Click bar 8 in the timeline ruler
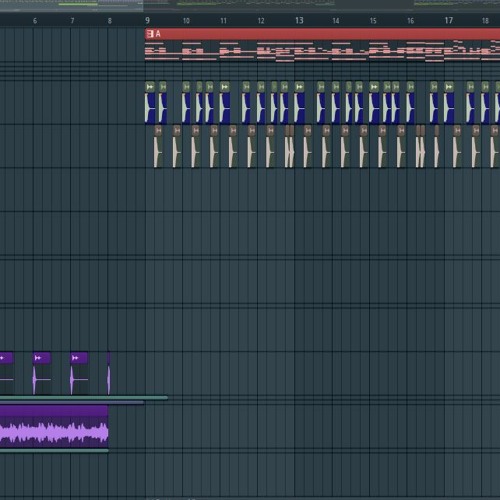The height and width of the screenshot is (500, 500). pos(110,21)
